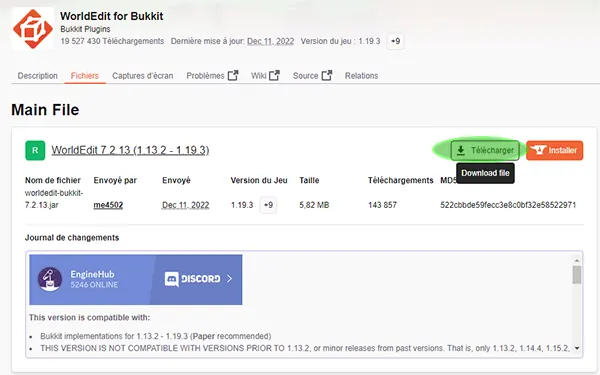Viewport: 600px width, 375px height.
Task: Open the Relations tab
Action: coord(361,76)
